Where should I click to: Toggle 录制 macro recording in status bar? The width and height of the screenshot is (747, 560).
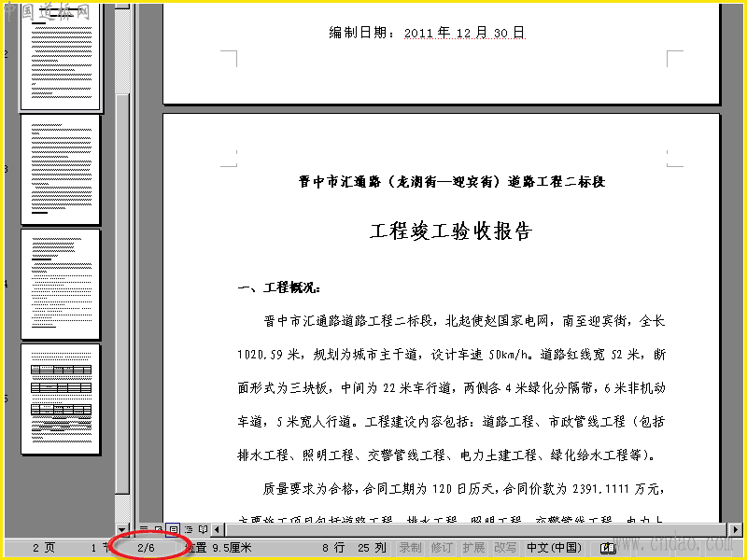pyautogui.click(x=410, y=548)
